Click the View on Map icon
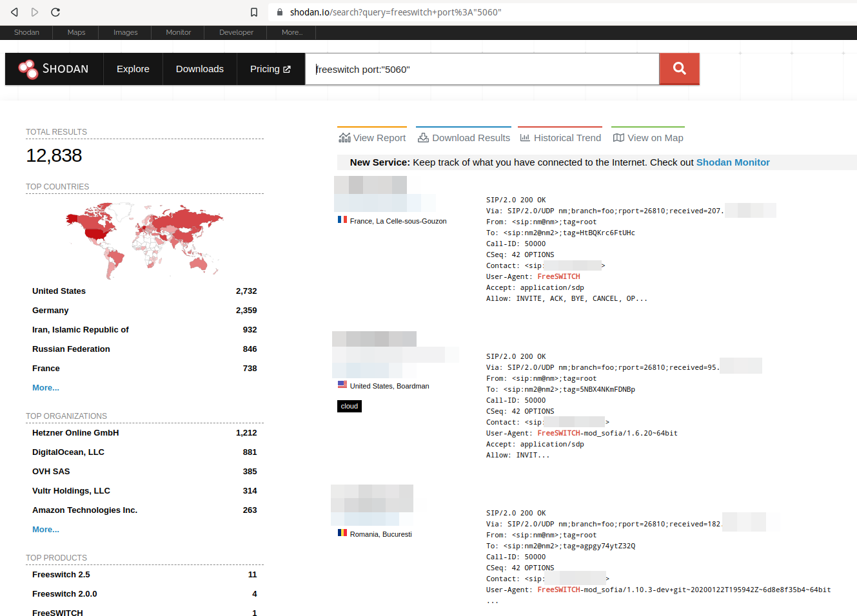 [618, 138]
